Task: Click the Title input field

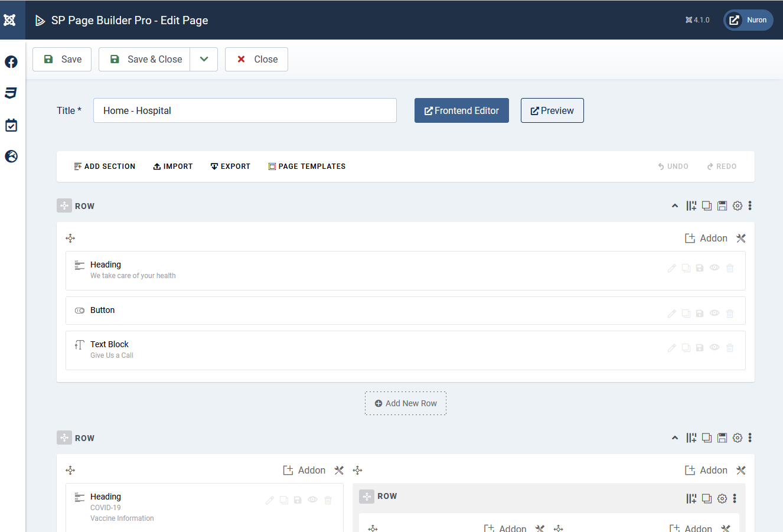Action: click(x=244, y=110)
